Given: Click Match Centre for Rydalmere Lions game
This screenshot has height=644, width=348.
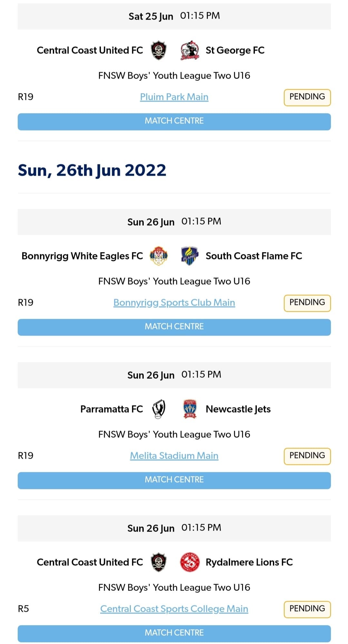Looking at the screenshot, I should pos(174,632).
